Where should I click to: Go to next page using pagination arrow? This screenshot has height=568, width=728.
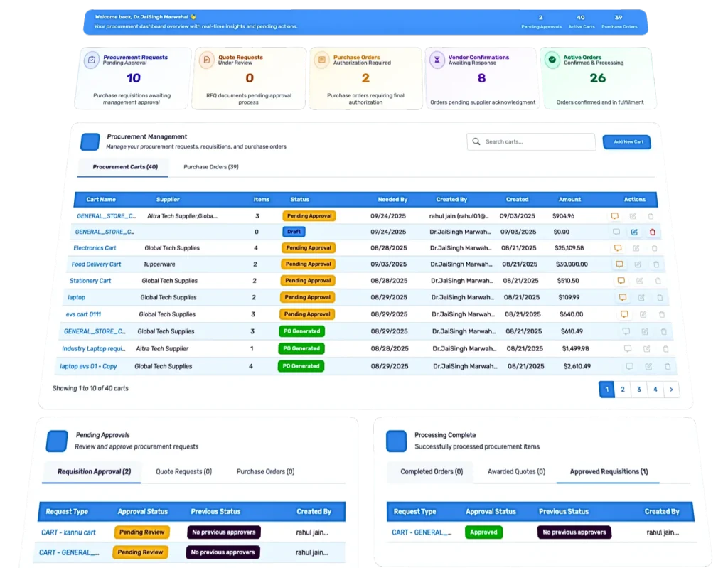point(670,389)
